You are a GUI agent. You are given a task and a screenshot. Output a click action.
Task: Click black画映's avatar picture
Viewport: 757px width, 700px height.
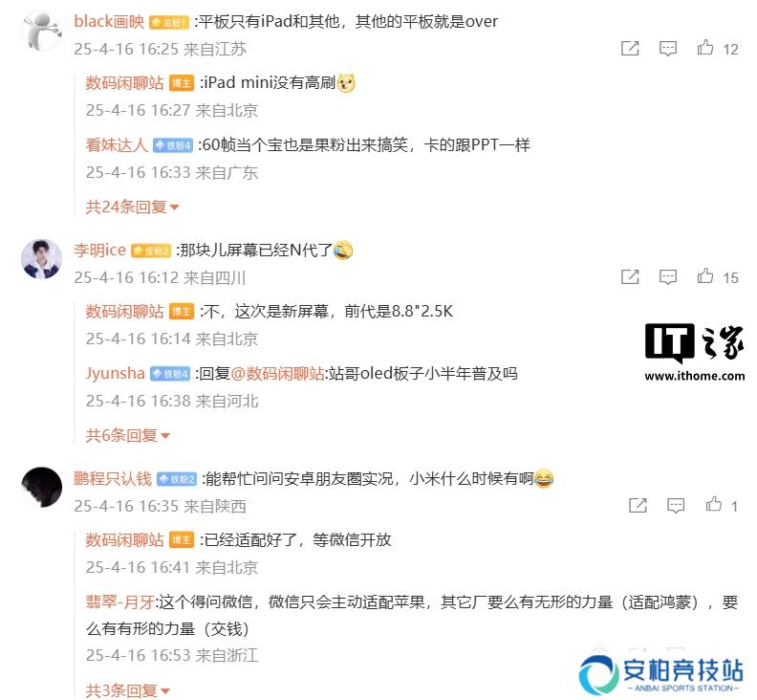[x=41, y=31]
